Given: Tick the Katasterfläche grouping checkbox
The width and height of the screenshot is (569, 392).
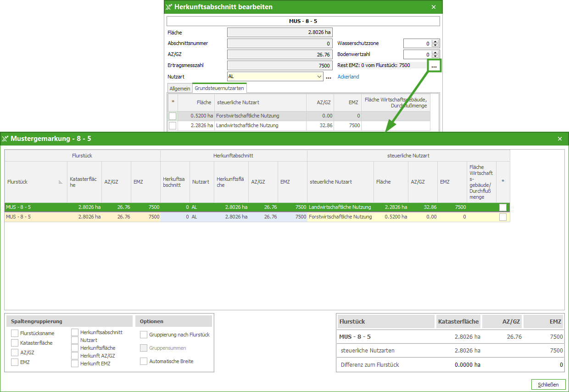Looking at the screenshot, I should 15,343.
